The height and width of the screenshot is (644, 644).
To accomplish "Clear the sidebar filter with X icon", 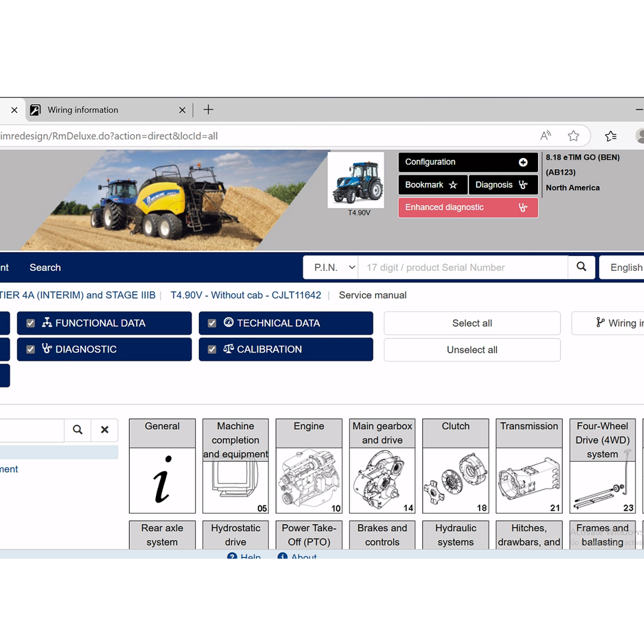I will pyautogui.click(x=105, y=430).
